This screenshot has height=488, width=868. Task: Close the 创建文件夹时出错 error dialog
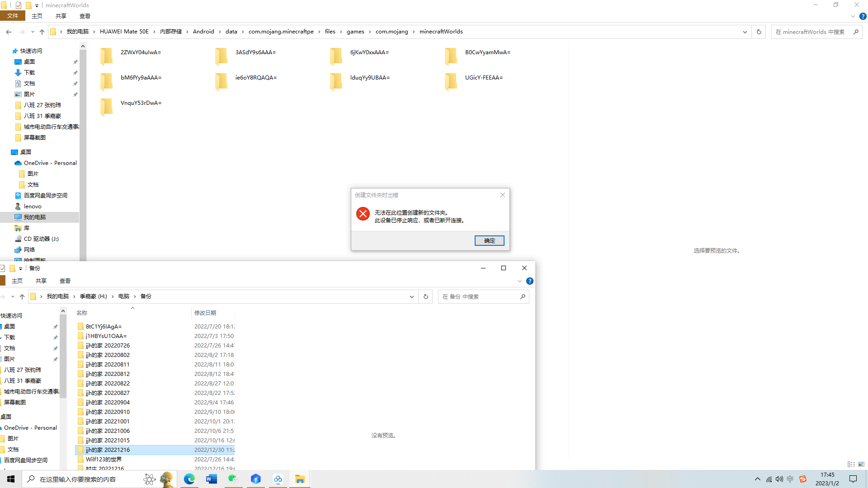[502, 195]
